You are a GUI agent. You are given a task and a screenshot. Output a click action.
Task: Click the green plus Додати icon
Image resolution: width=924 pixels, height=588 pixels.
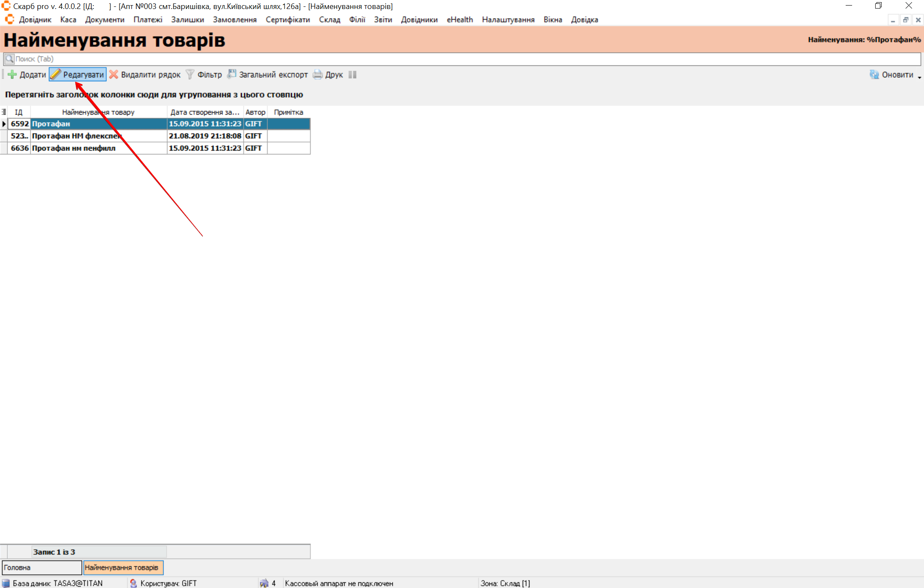point(12,74)
